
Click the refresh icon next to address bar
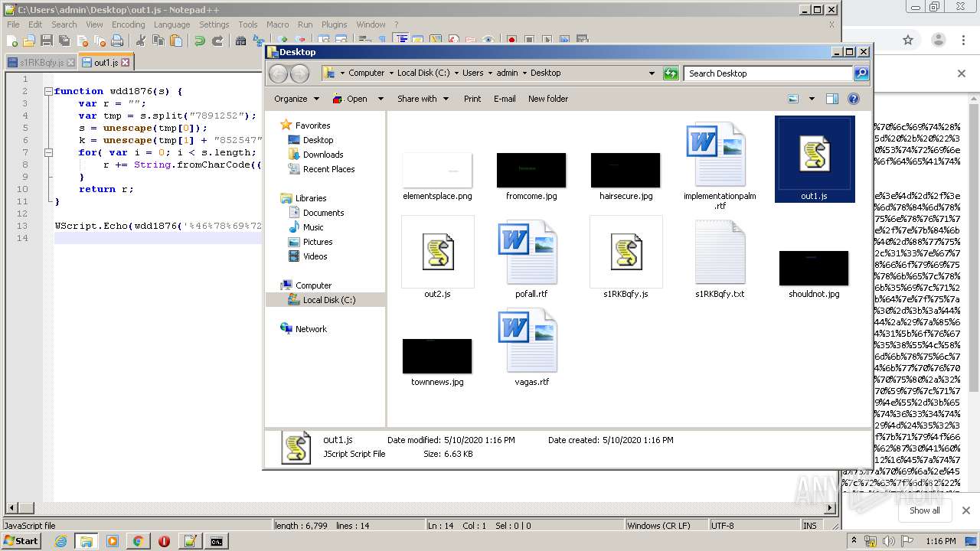(671, 73)
